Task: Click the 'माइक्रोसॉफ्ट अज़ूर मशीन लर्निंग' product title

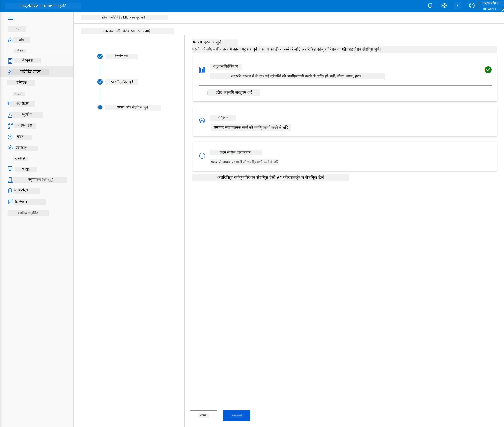Action: pyautogui.click(x=43, y=6)
